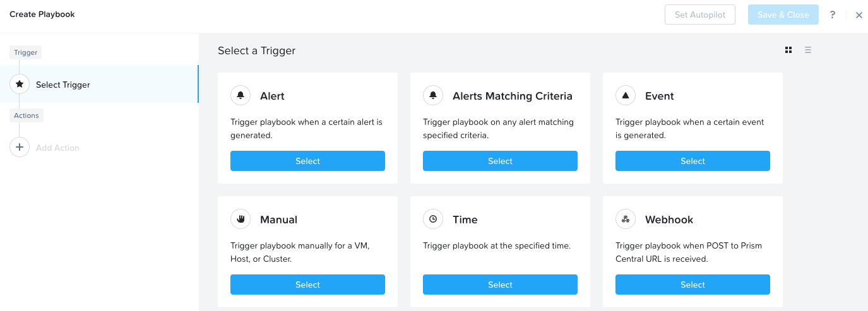Select the Manual trigger
The height and width of the screenshot is (311, 868).
pos(307,285)
